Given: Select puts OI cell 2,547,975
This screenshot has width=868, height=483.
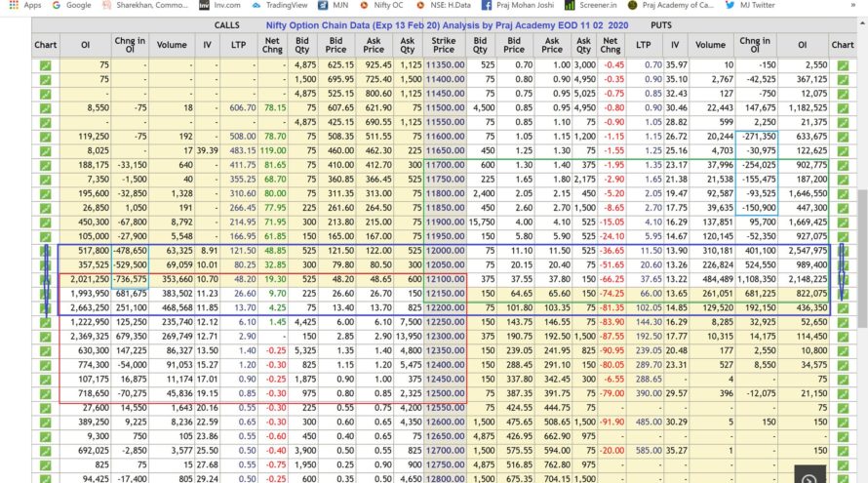Looking at the screenshot, I should point(805,251).
